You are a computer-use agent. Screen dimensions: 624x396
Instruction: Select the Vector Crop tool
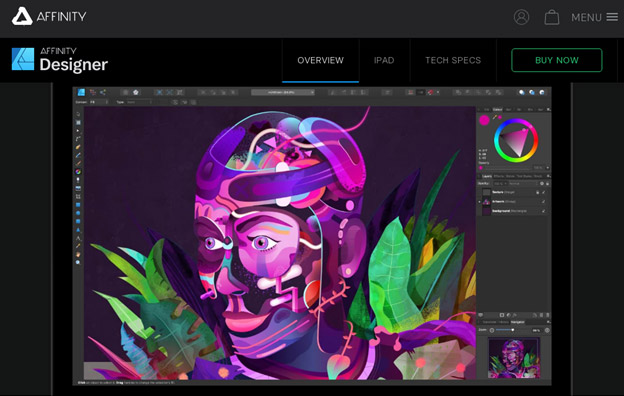click(x=78, y=197)
